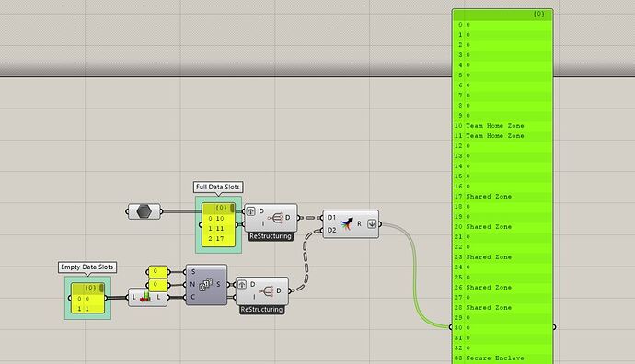Viewport: 635px width, 364px height.
Task: Click the yellow panel feeding Series S input
Action: 158,272
